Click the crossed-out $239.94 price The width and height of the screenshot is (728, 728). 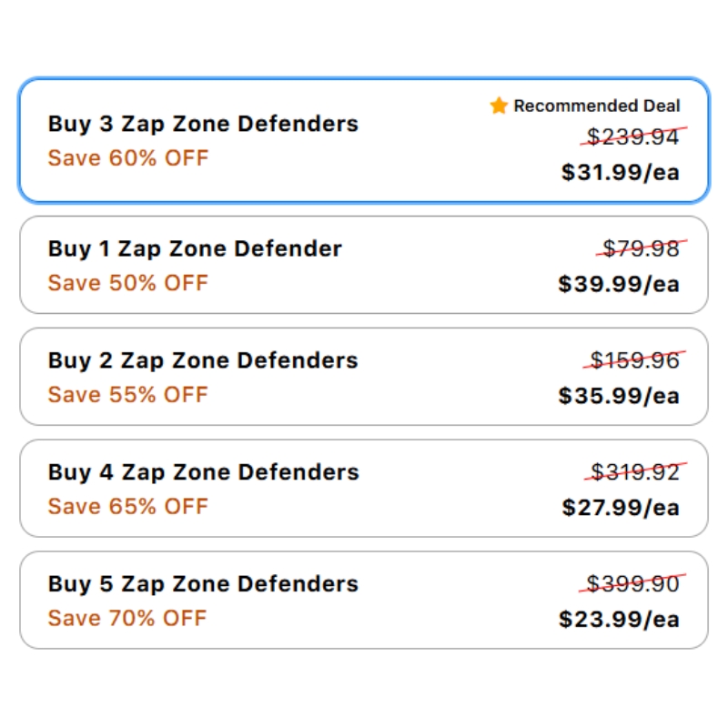pos(633,137)
